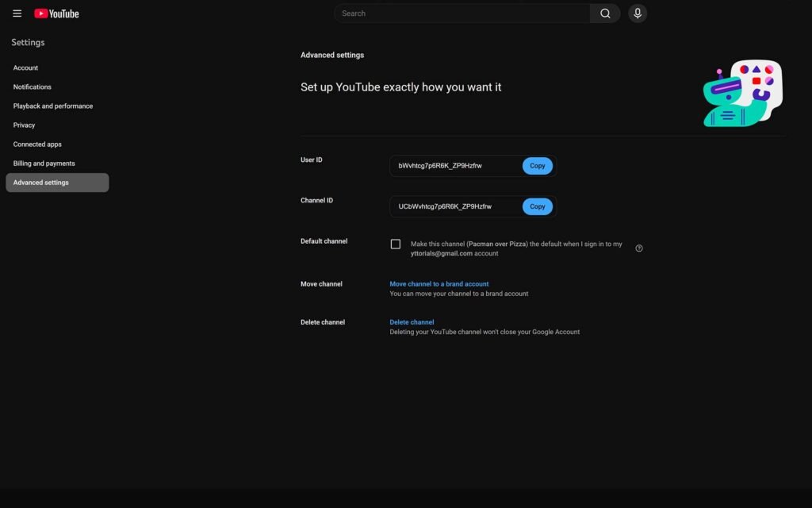Select Playback and performance section
This screenshot has width=812, height=508.
click(53, 106)
